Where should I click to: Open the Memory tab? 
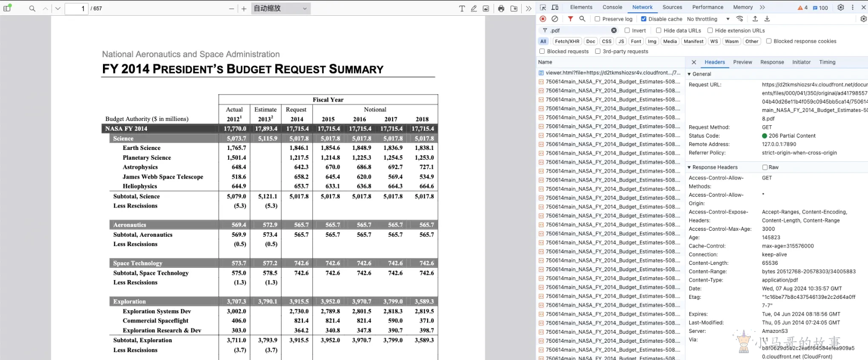743,7
